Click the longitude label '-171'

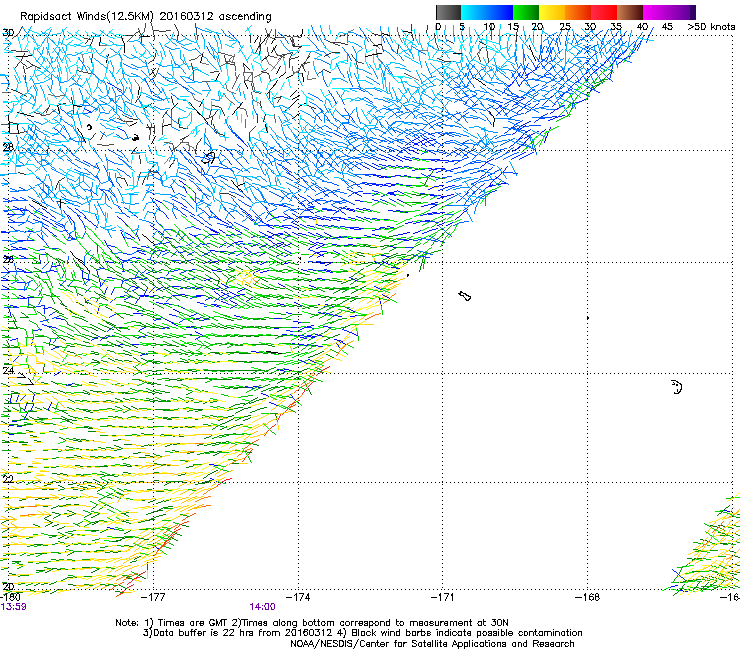pos(443,597)
